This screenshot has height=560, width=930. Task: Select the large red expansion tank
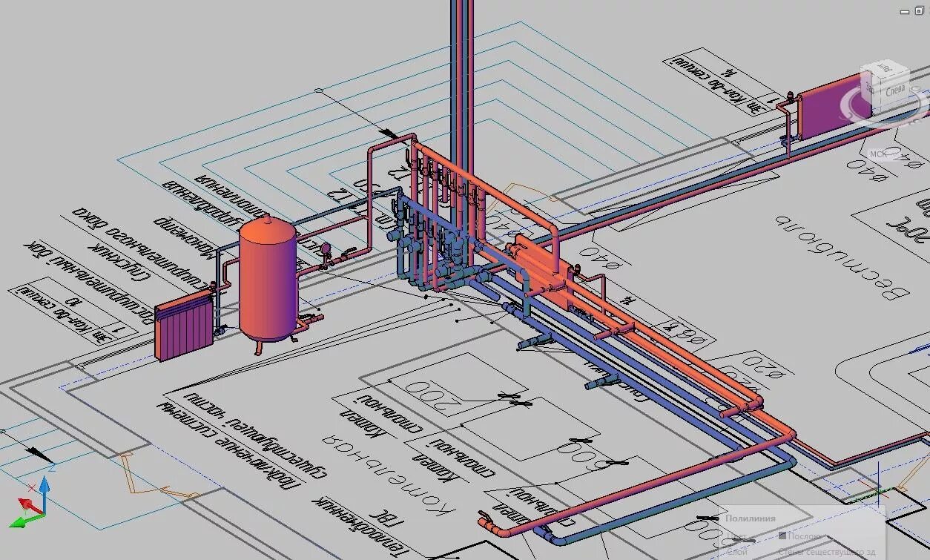tap(268, 280)
